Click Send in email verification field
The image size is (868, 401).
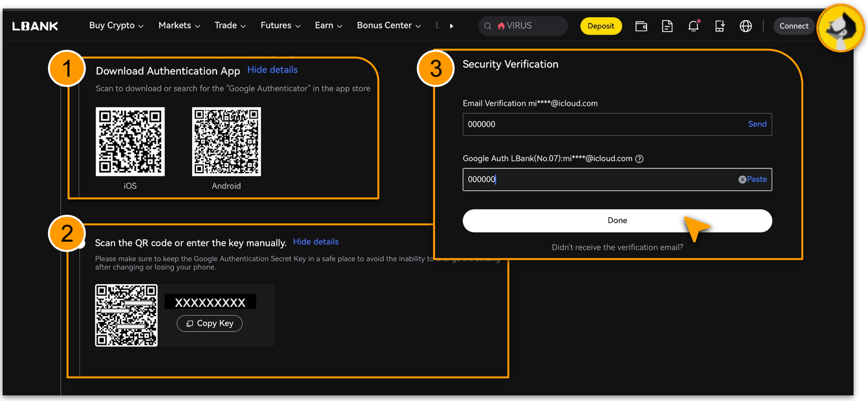point(757,124)
